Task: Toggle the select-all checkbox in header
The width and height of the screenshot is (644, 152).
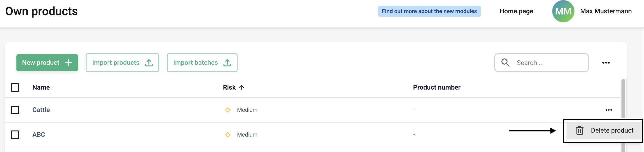Action: point(15,87)
